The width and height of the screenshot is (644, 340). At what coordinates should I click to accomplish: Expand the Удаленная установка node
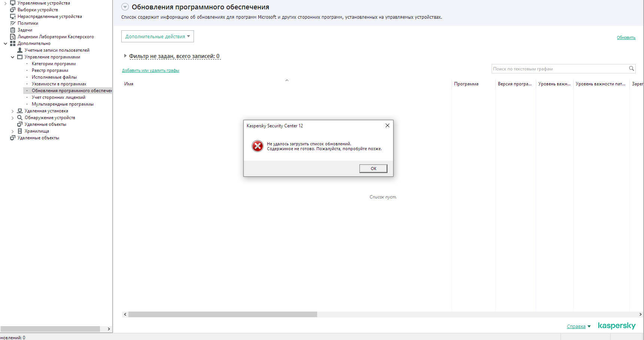point(13,111)
